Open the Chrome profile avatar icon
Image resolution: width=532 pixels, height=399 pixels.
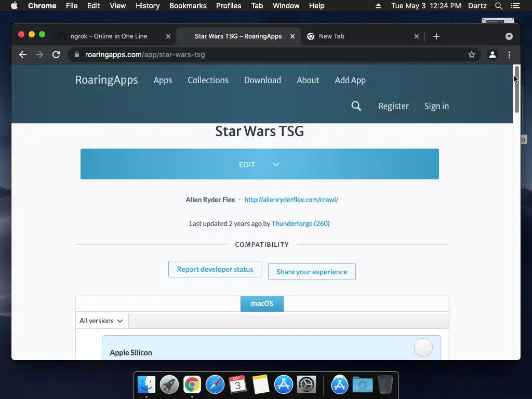pyautogui.click(x=493, y=55)
